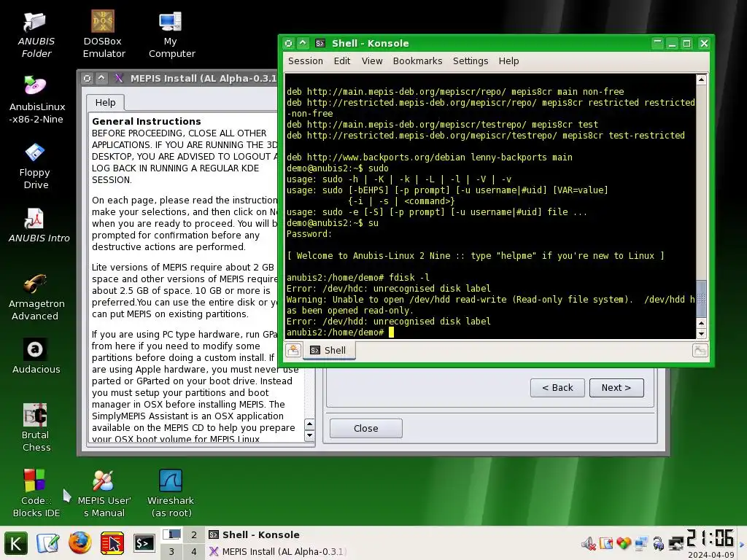Image resolution: width=747 pixels, height=560 pixels.
Task: Click the Konsole scrollbar thumb
Action: [701, 298]
